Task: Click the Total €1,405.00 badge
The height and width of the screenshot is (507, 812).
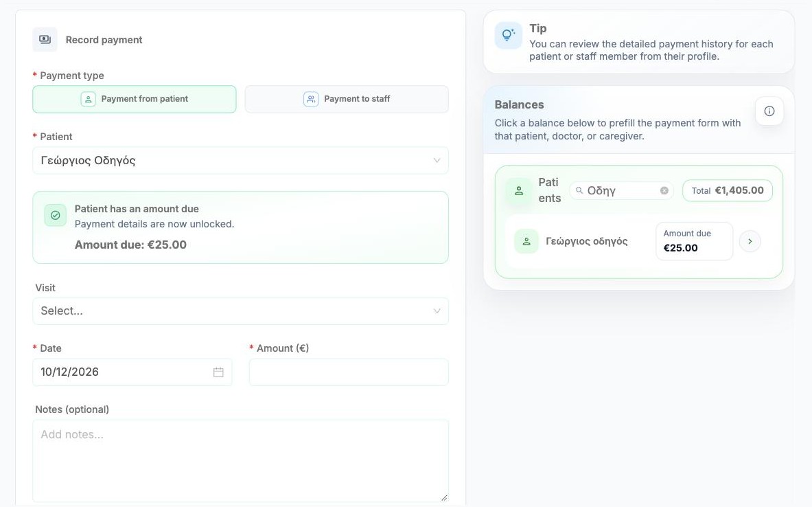Action: [728, 190]
